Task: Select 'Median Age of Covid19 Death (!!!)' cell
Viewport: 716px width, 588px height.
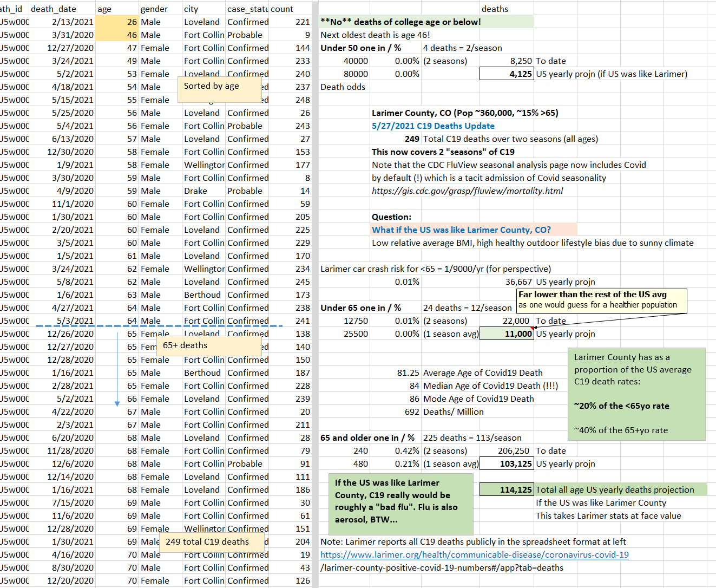Action: [490, 386]
